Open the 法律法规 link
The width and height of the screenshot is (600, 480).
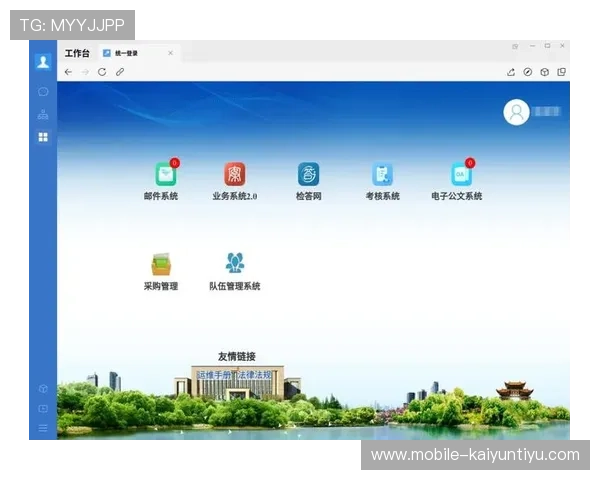point(254,375)
